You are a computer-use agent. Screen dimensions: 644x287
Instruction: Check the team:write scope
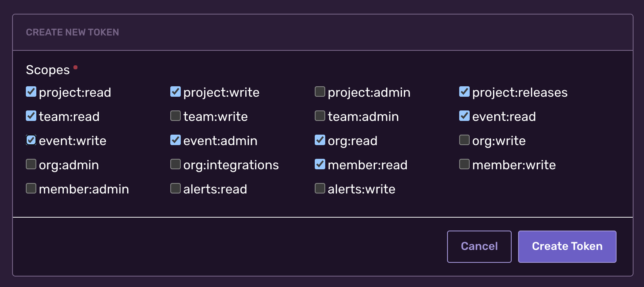click(x=175, y=116)
